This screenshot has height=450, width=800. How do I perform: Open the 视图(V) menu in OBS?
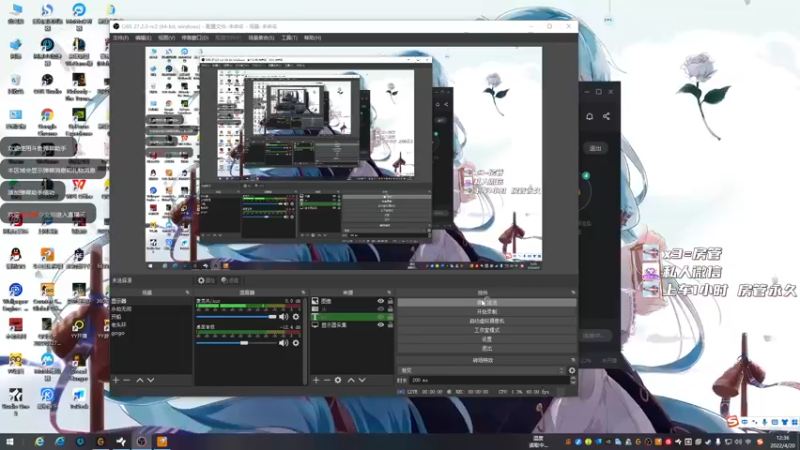(x=166, y=38)
